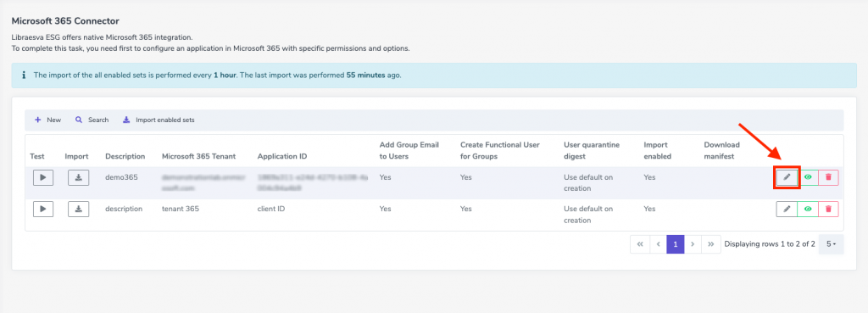Go to previous page of results
868x313 pixels.
pos(658,243)
